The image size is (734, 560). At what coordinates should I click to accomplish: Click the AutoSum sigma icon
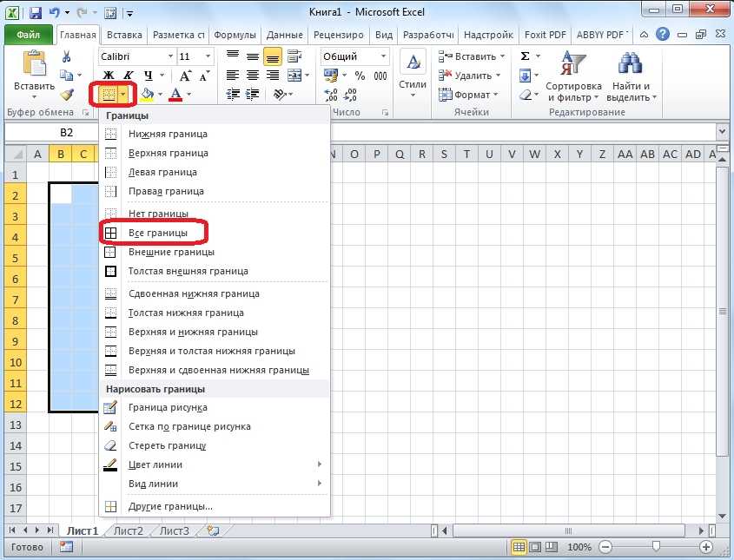(x=526, y=56)
